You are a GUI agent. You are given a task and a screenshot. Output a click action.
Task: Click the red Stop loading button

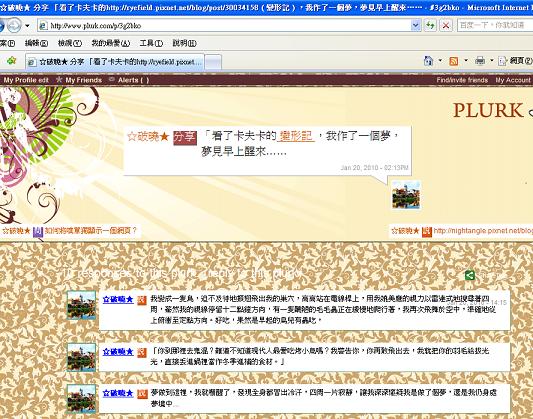click(446, 25)
